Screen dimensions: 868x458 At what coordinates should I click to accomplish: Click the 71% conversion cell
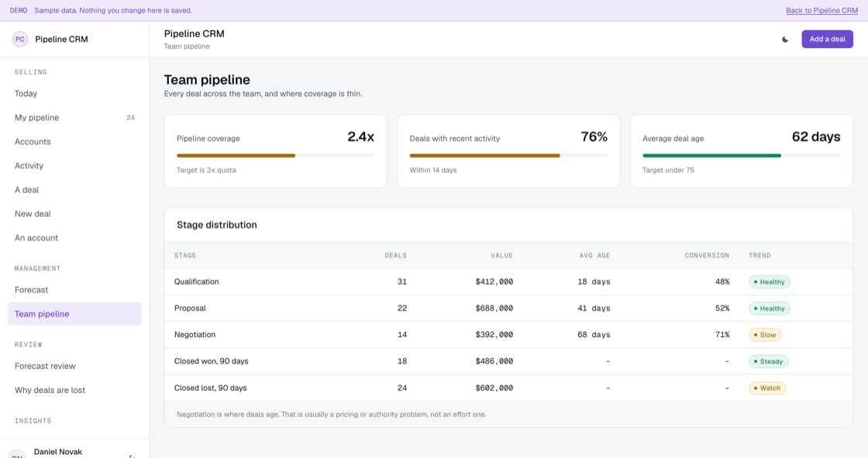pyautogui.click(x=722, y=335)
